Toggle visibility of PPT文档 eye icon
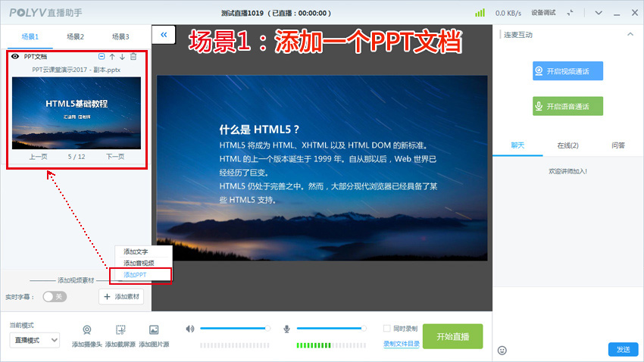This screenshot has width=644, height=362. (x=16, y=57)
